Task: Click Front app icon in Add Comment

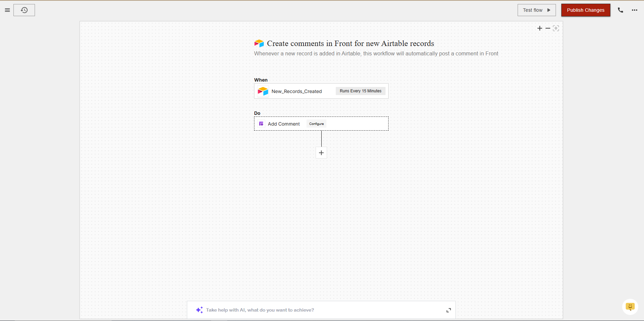Action: 261,124
